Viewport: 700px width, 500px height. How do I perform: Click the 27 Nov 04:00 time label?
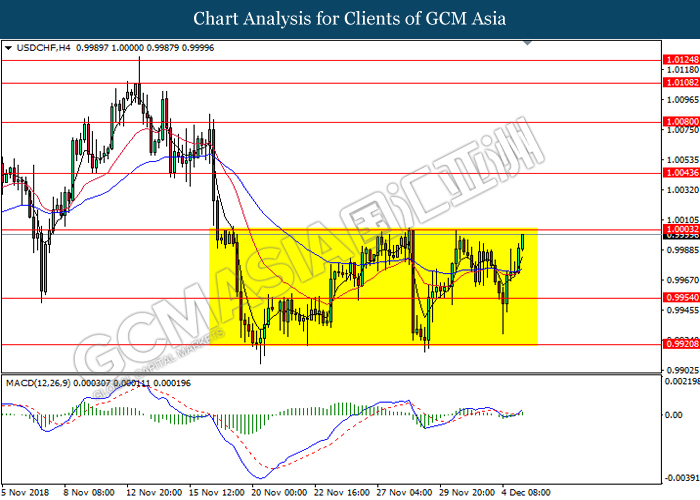404,492
